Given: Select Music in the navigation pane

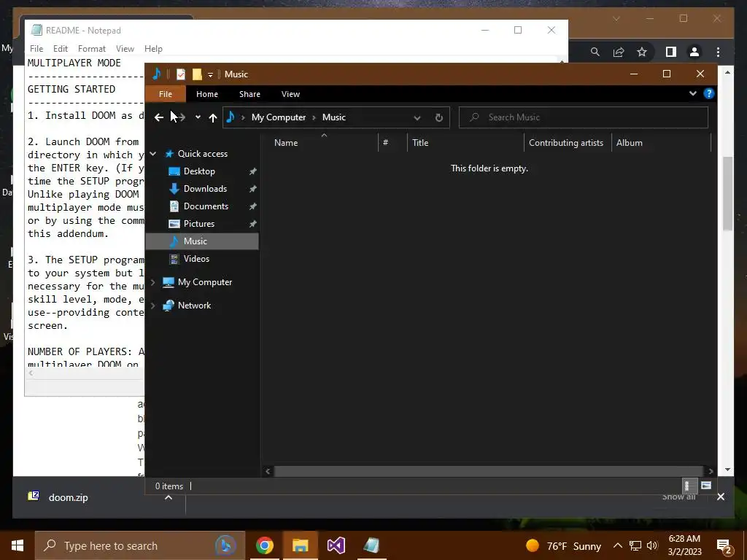Looking at the screenshot, I should point(202,241).
